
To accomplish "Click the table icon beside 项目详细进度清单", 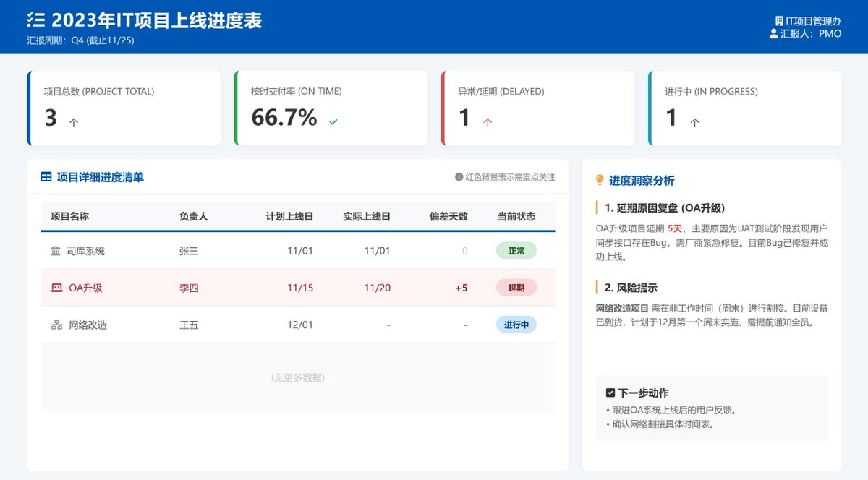I will (x=46, y=177).
